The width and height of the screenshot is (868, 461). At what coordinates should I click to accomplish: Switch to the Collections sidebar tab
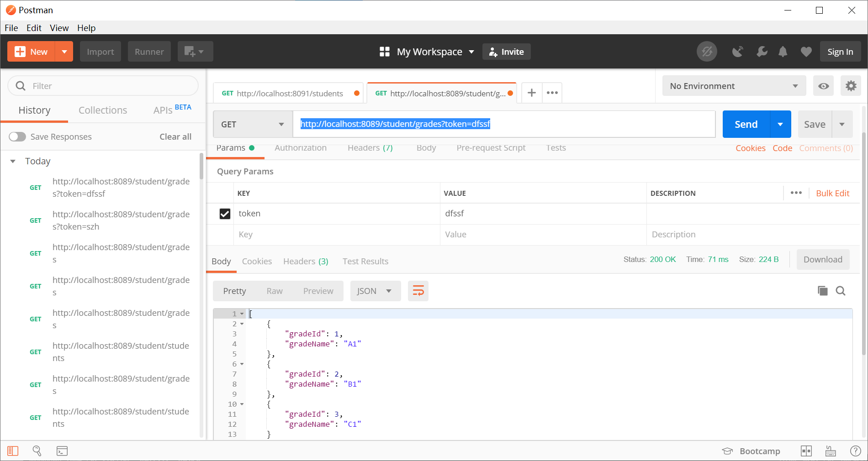[103, 110]
